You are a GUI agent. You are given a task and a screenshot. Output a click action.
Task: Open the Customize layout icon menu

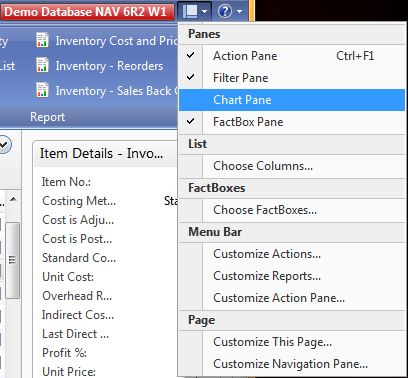point(191,12)
